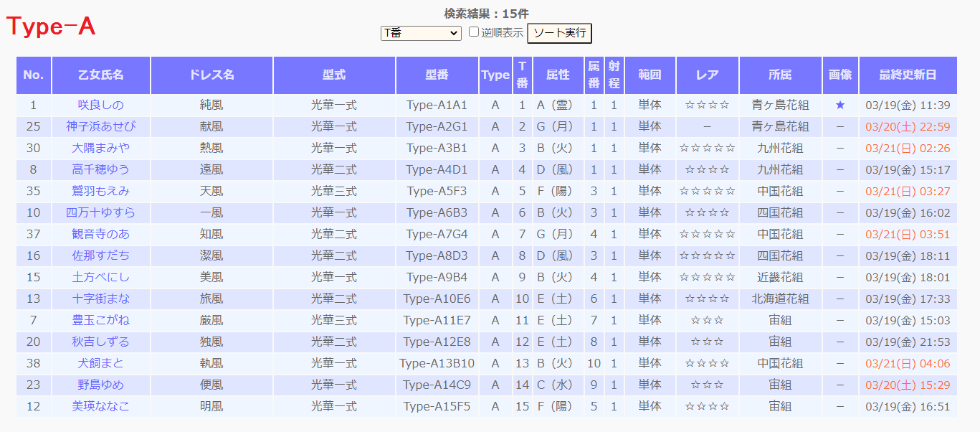The image size is (980, 432).
Task: Select 佐那すだち name link
Action: click(101, 256)
